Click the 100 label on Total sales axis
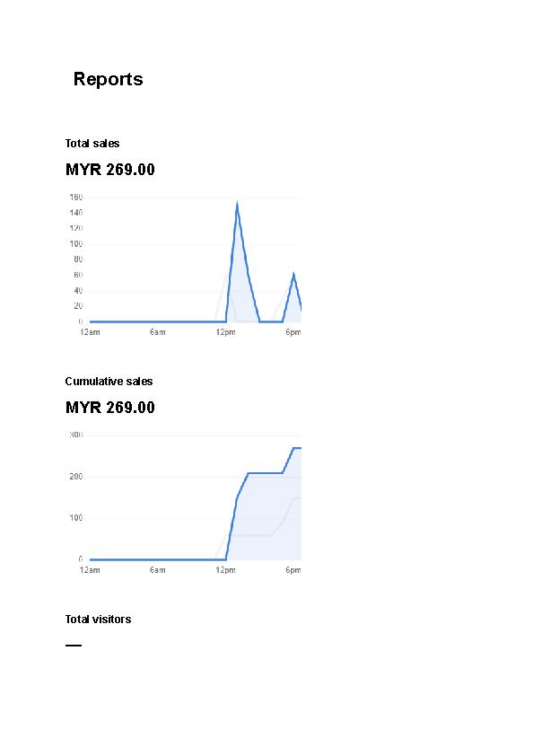This screenshot has height=756, width=533. pyautogui.click(x=75, y=244)
